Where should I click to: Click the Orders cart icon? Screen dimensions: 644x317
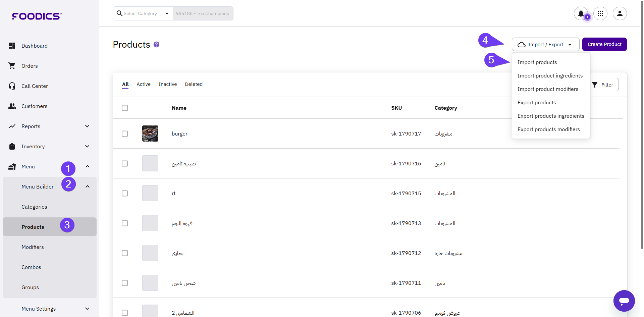[12, 66]
